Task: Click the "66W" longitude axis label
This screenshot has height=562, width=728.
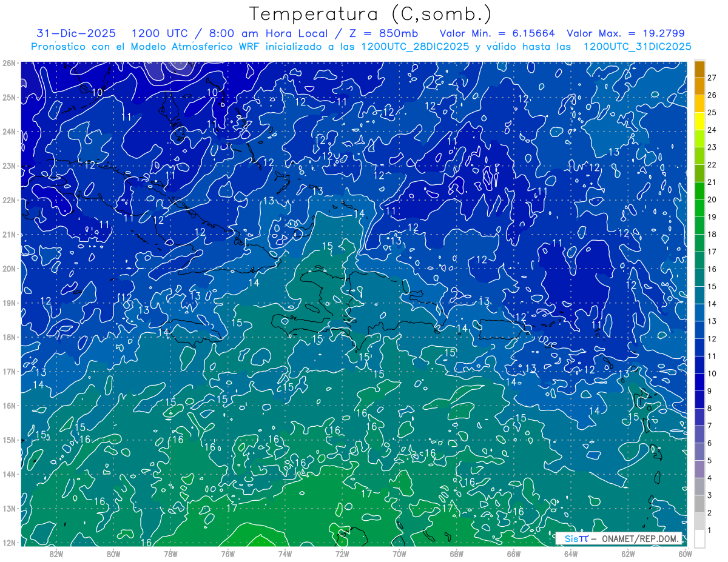Action: [x=514, y=554]
